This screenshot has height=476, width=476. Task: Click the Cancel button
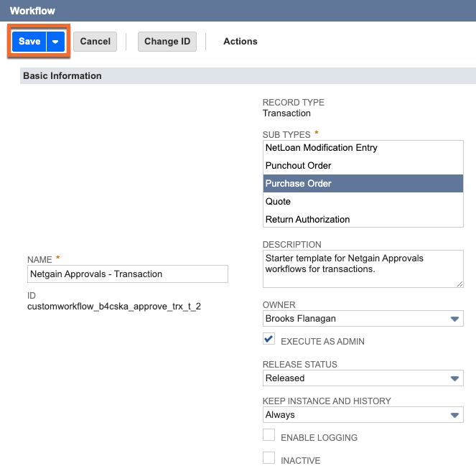95,42
